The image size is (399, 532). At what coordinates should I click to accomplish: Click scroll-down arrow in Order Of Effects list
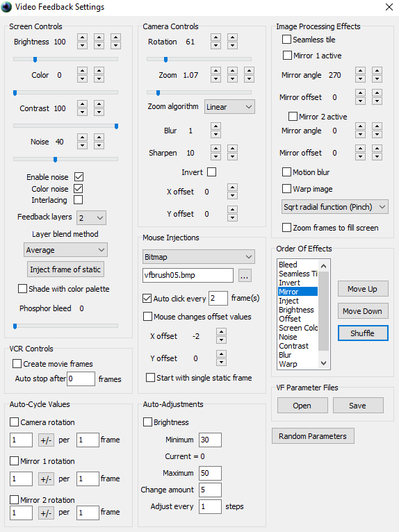click(x=324, y=363)
